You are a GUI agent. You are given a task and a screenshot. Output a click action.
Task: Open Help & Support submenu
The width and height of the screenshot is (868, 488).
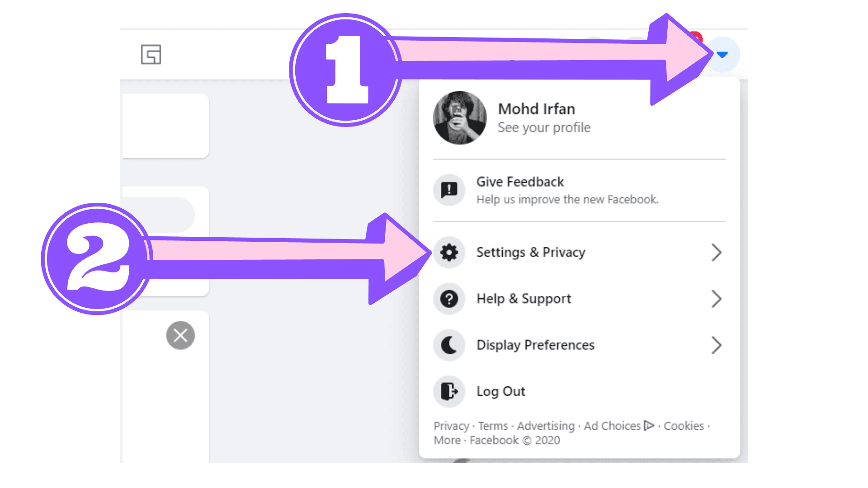pyautogui.click(x=579, y=299)
